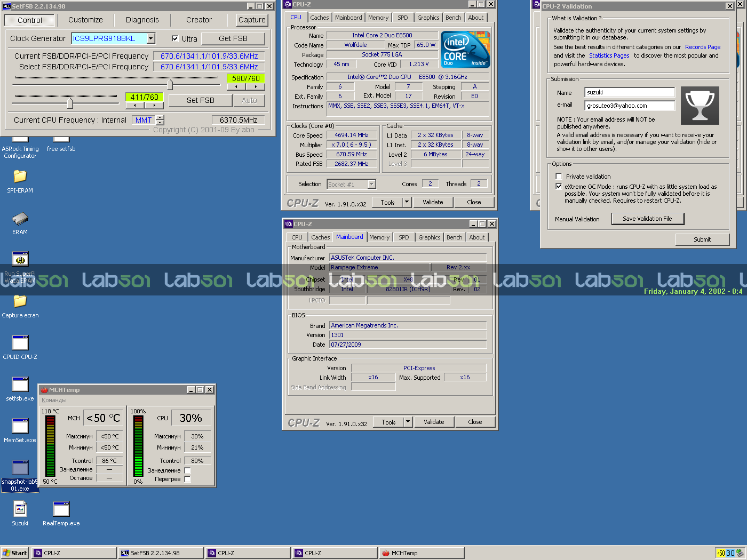Screen dimensions: 747x560
Task: Open the Windows Start button
Action: pos(14,553)
